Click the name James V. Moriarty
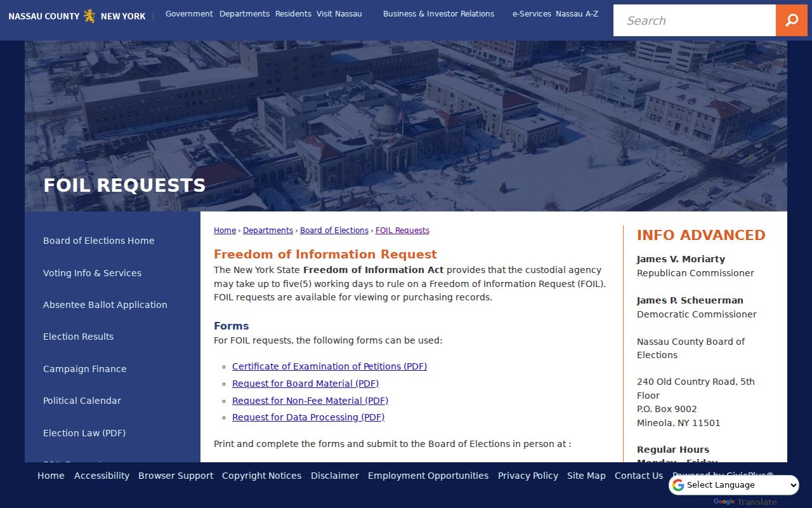Screen dimensions: 812x508 pos(681,259)
